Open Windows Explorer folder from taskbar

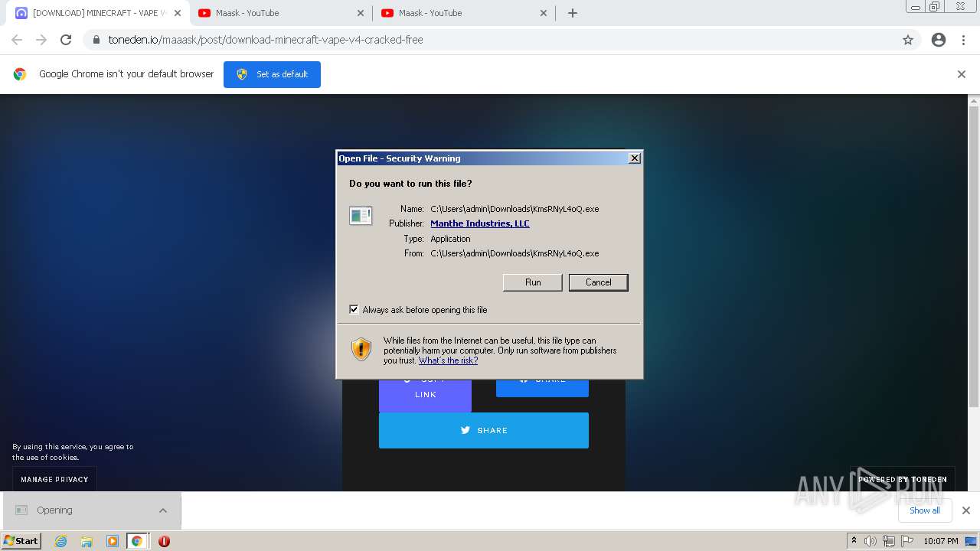pos(87,541)
